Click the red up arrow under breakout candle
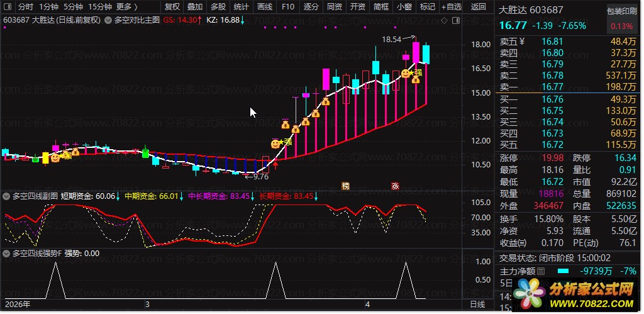Image resolution: width=644 pixels, height=314 pixels. [275, 165]
